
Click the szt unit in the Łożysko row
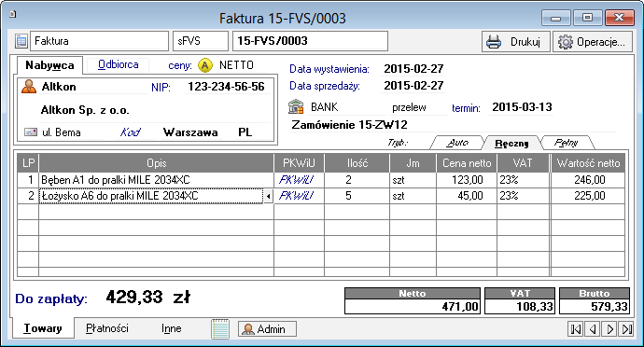413,196
